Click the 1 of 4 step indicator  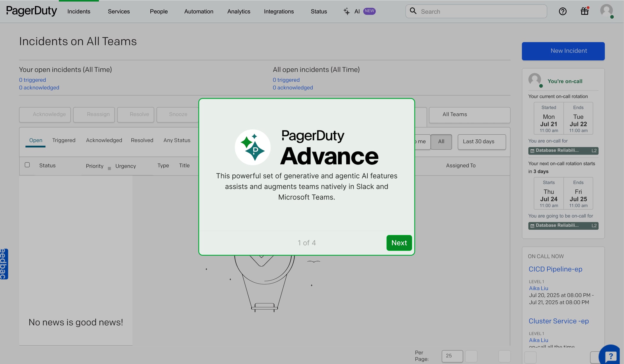click(307, 243)
